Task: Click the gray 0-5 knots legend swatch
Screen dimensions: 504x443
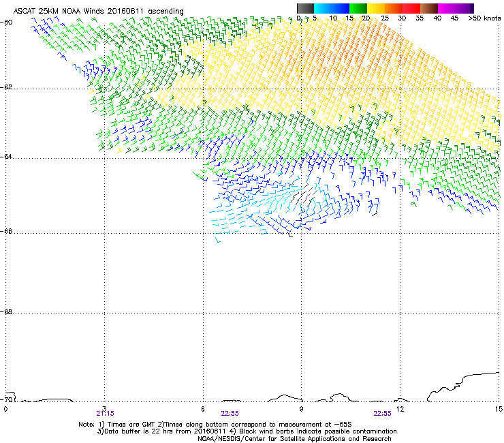Action: pos(305,8)
